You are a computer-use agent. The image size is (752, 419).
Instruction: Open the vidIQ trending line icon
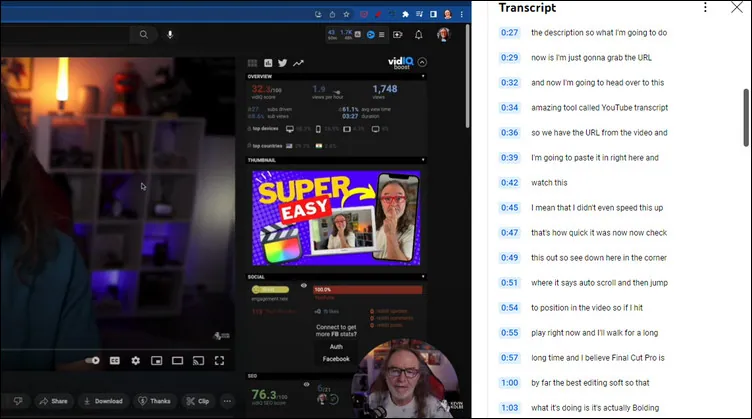pyautogui.click(x=298, y=63)
